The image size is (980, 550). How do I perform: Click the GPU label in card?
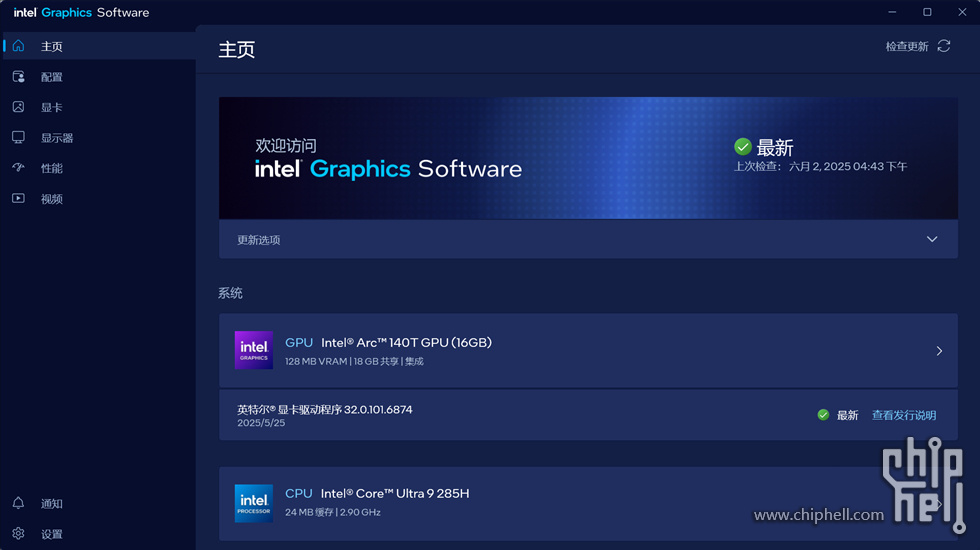[x=299, y=342]
